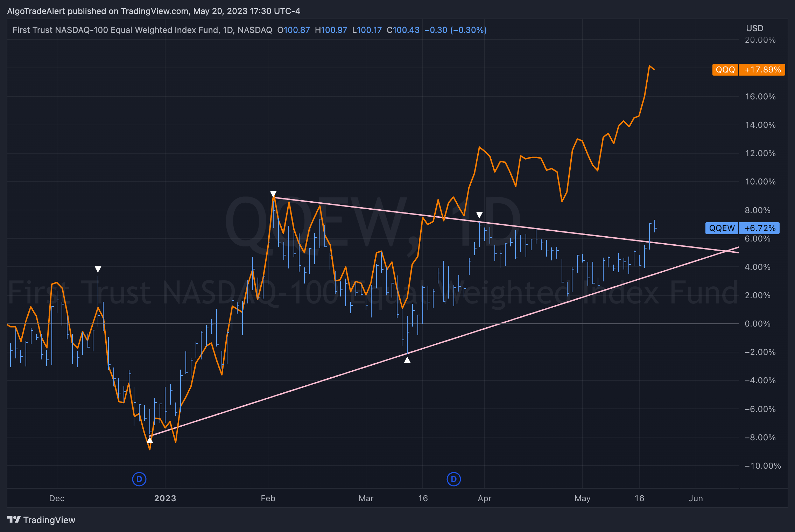Click the Dec label on the time axis
This screenshot has width=795, height=532.
pyautogui.click(x=57, y=498)
